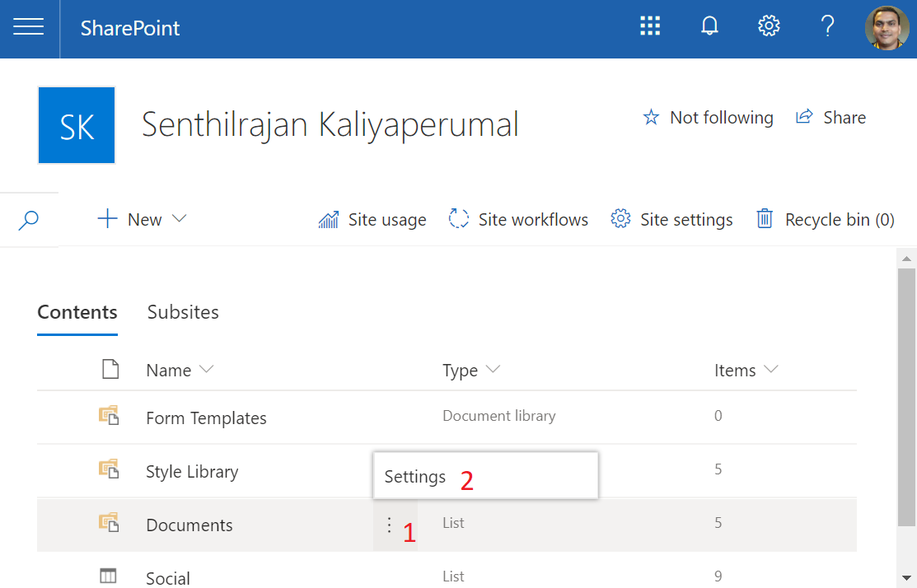Click the help question mark icon

828,27
